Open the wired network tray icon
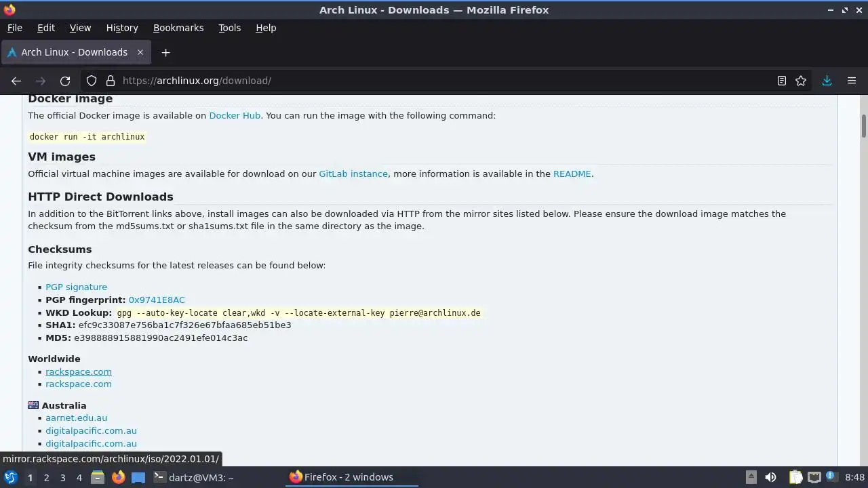This screenshot has width=868, height=488. [x=814, y=477]
